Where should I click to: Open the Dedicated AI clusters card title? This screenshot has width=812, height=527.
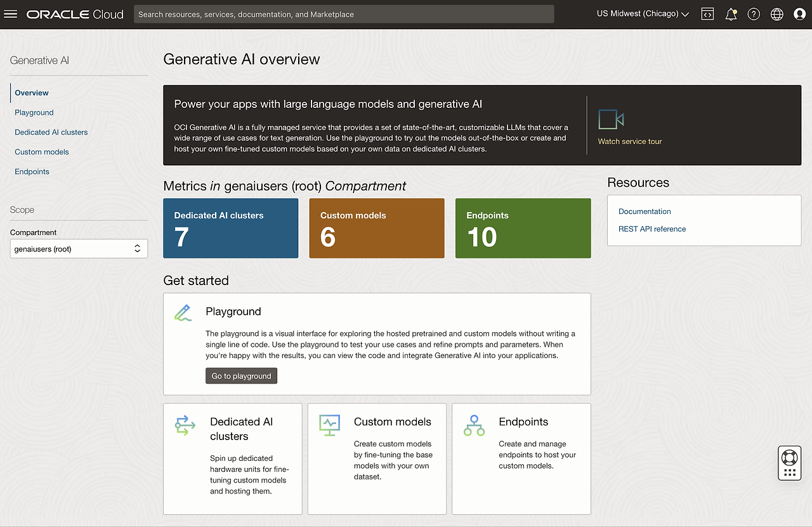click(x=242, y=429)
